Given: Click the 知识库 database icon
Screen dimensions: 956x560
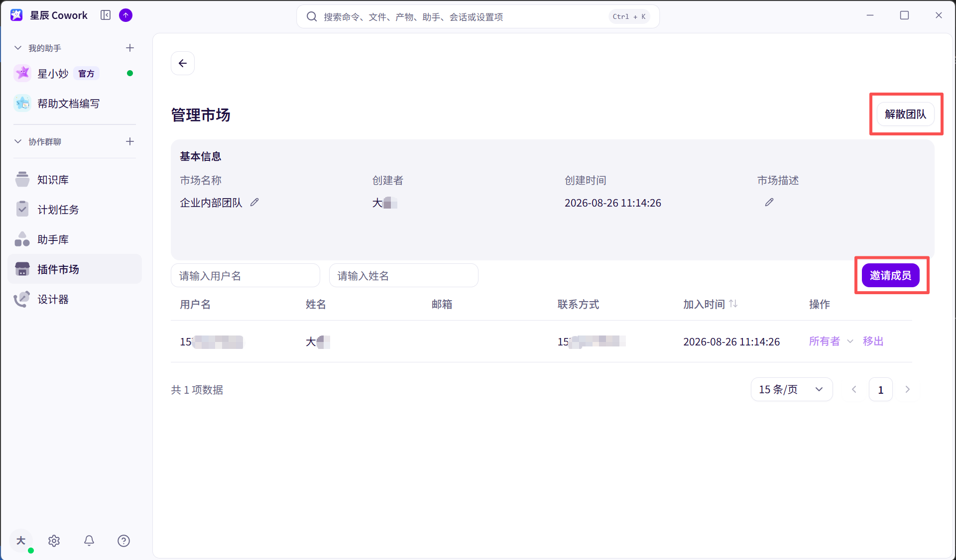Looking at the screenshot, I should point(22,179).
